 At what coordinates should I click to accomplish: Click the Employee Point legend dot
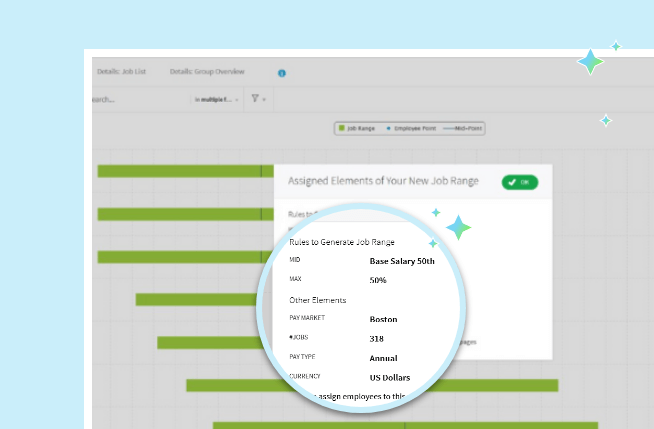coord(388,129)
